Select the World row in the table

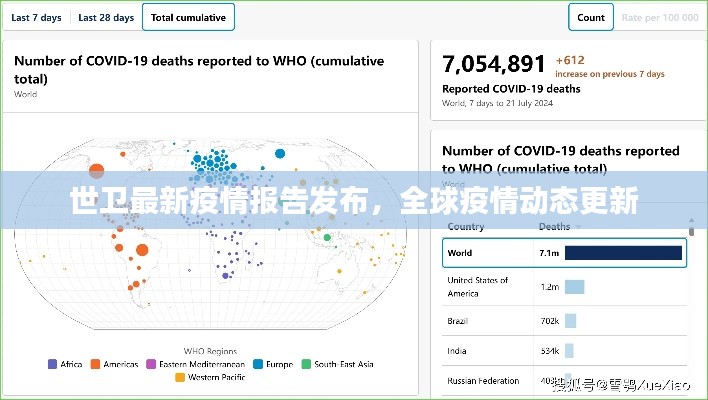564,253
